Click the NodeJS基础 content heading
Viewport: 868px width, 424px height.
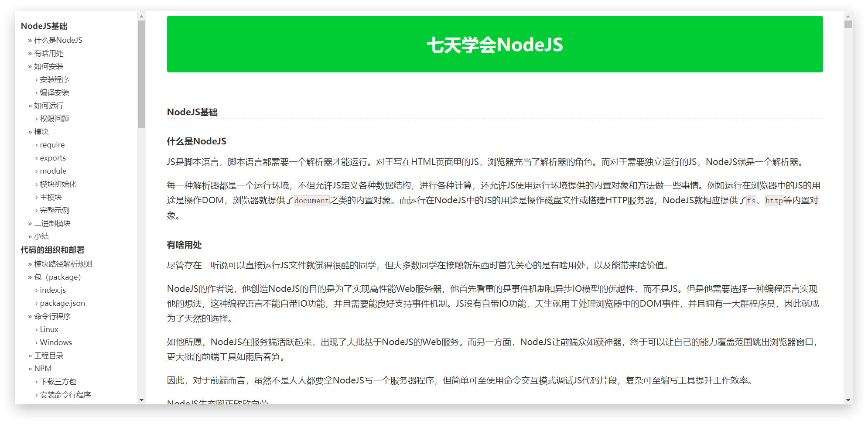(x=192, y=112)
